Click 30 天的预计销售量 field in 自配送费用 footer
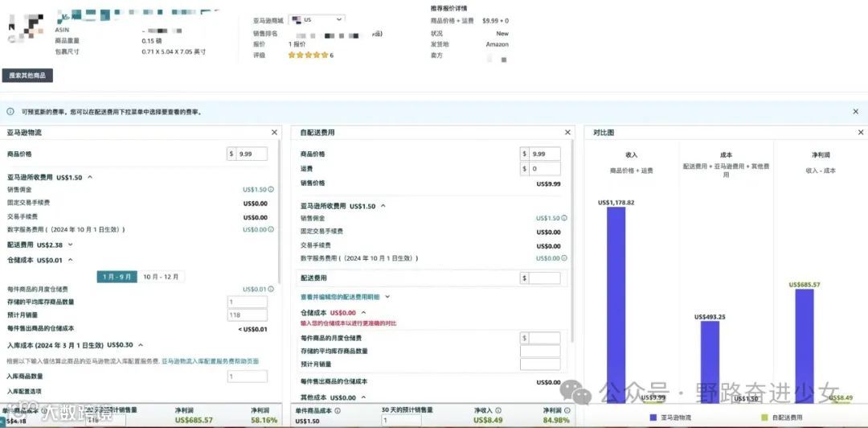The height and width of the screenshot is (428, 868). tap(402, 421)
